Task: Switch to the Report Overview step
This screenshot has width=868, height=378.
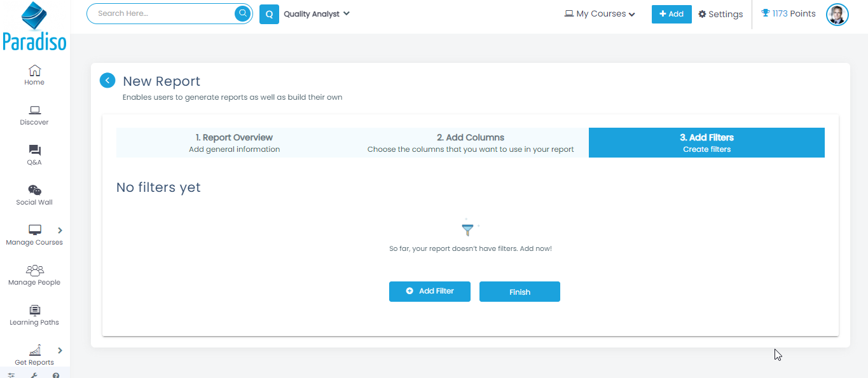Action: click(234, 143)
